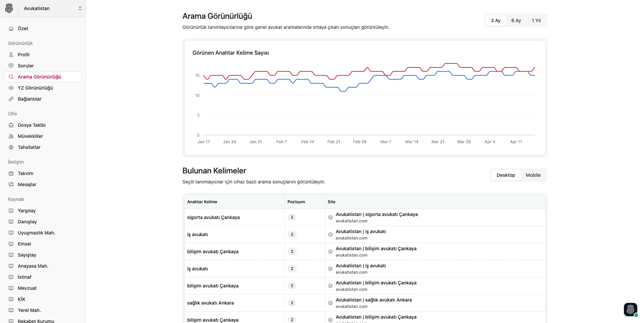Click the Sorular chat bubble icon

point(11,66)
